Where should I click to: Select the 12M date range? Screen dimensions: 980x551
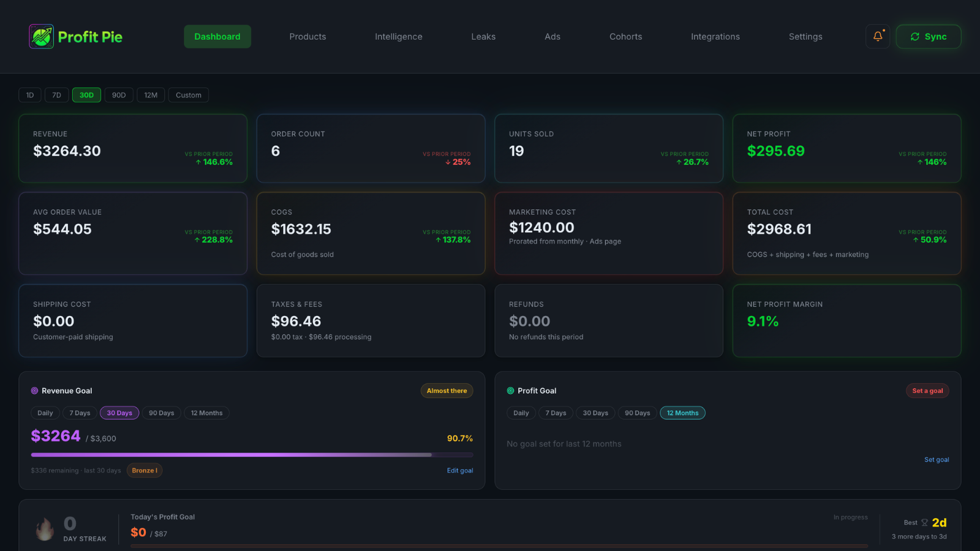[151, 95]
